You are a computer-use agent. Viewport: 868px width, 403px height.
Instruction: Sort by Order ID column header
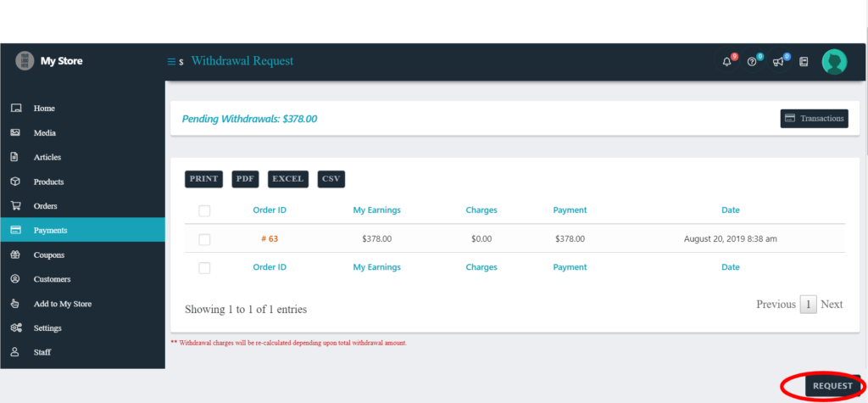tap(270, 210)
